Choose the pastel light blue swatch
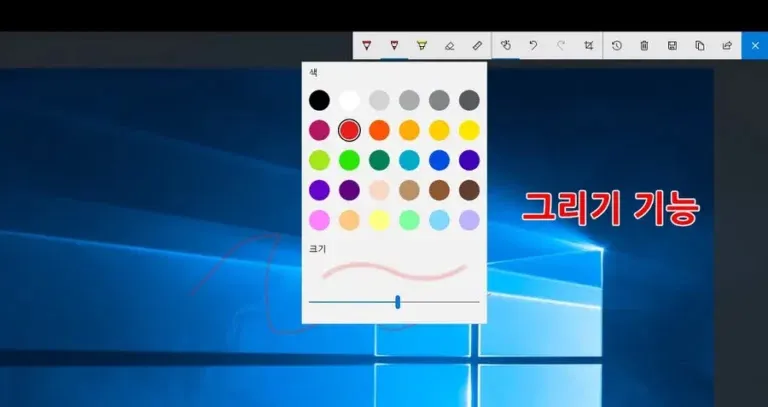This screenshot has width=768, height=407. 439,220
